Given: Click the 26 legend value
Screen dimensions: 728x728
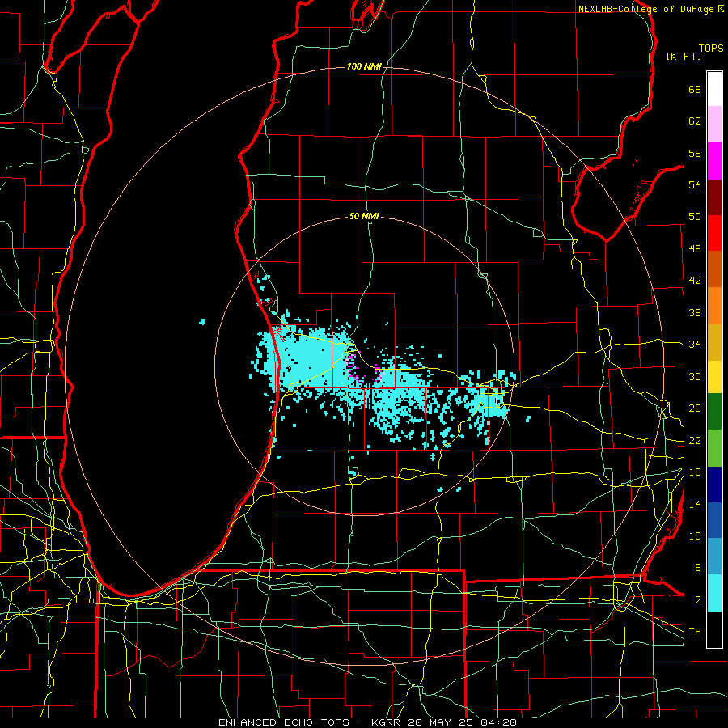Looking at the screenshot, I should [x=695, y=408].
